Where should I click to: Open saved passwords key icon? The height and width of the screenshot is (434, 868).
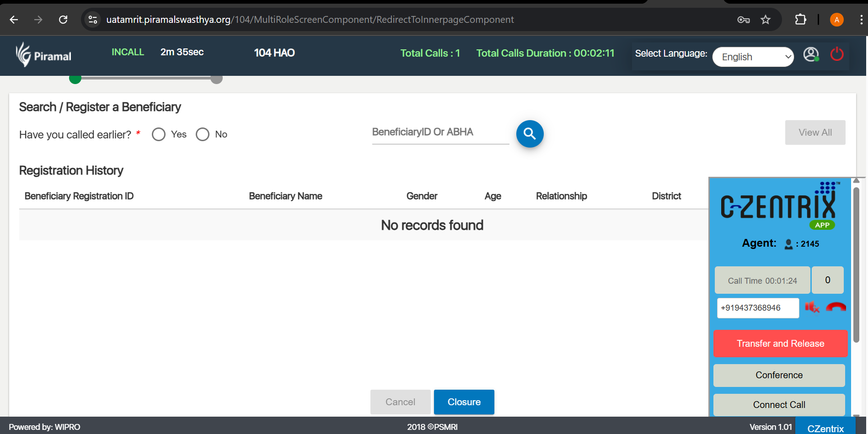coord(743,20)
